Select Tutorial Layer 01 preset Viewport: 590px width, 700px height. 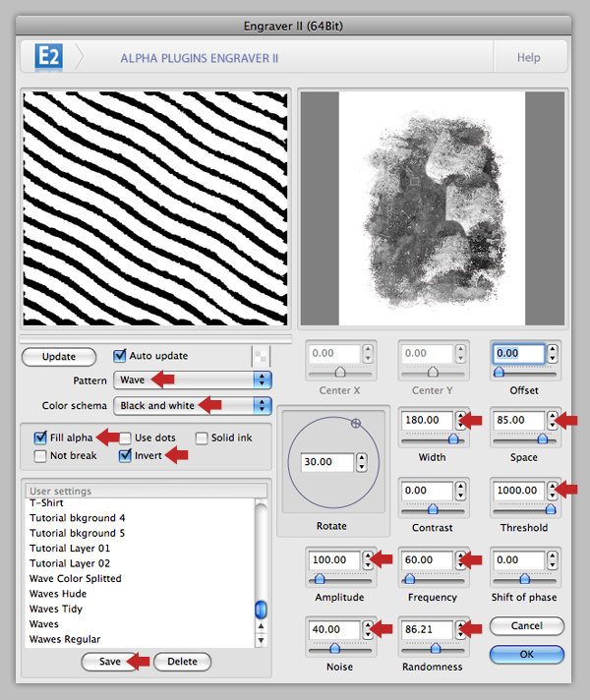pyautogui.click(x=141, y=549)
